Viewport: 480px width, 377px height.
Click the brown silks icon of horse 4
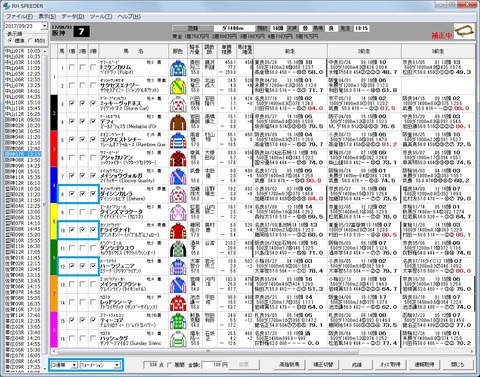click(x=178, y=122)
